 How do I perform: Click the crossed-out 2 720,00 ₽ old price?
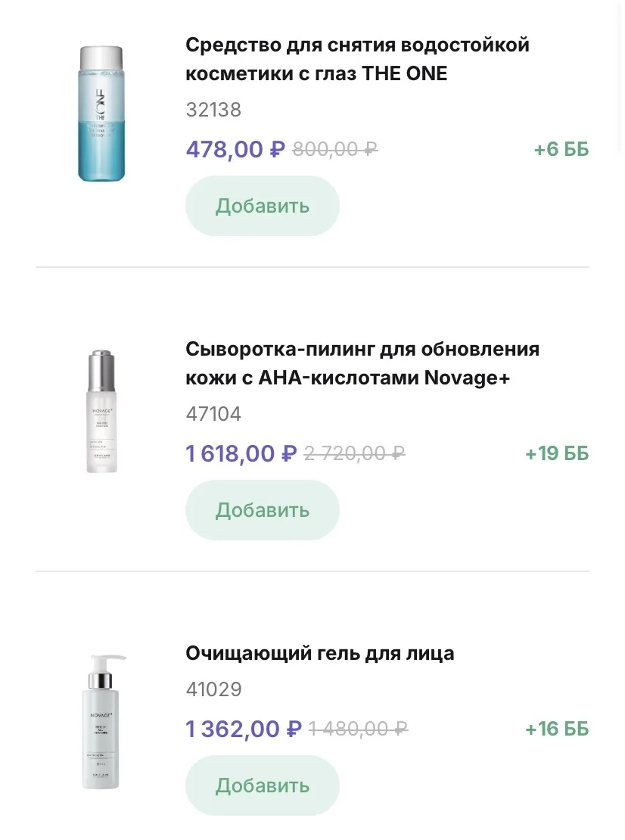(354, 454)
